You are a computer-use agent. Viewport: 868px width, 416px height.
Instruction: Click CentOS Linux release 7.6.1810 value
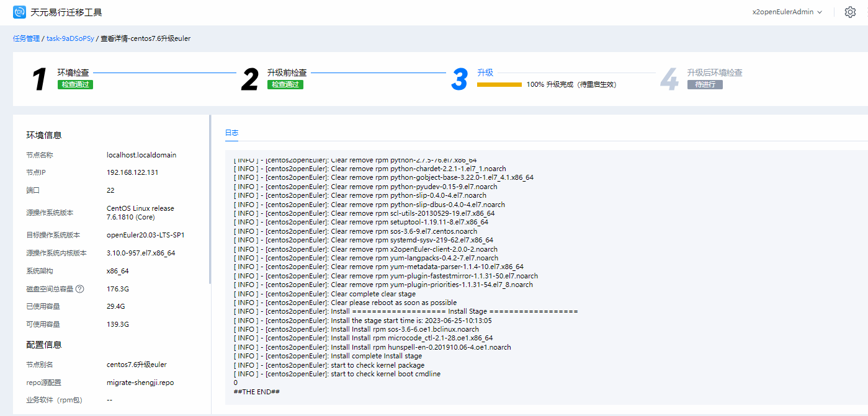coord(140,213)
